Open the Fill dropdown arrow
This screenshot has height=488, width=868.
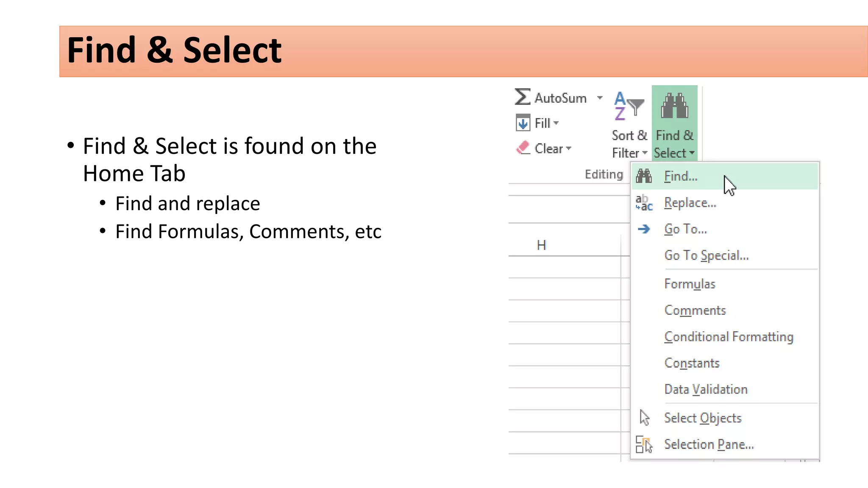click(556, 123)
